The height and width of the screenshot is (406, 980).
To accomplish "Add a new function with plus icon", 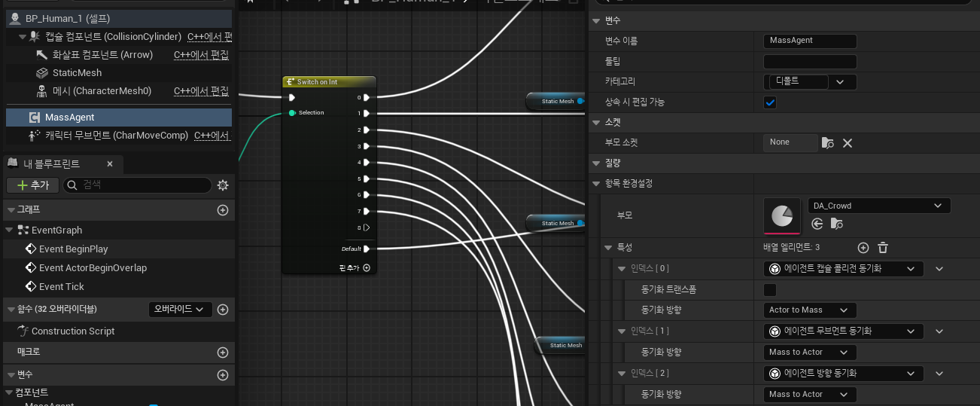I will 222,310.
